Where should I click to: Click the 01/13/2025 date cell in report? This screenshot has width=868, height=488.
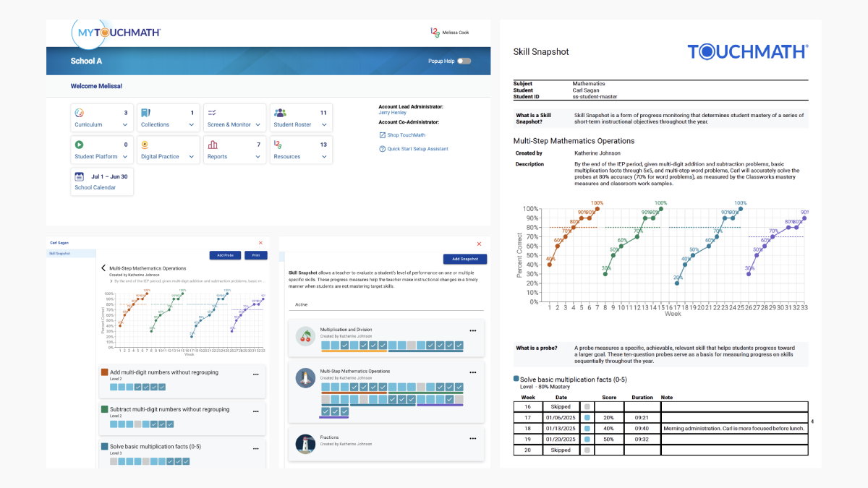[x=561, y=428]
